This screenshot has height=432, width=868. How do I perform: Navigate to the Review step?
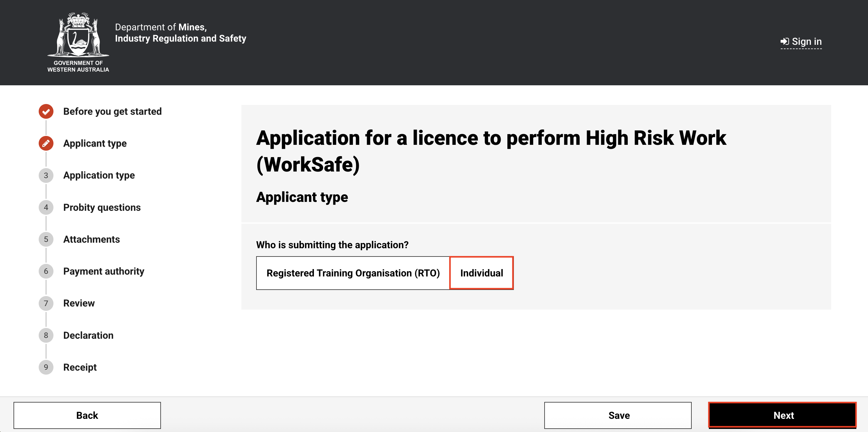click(79, 303)
